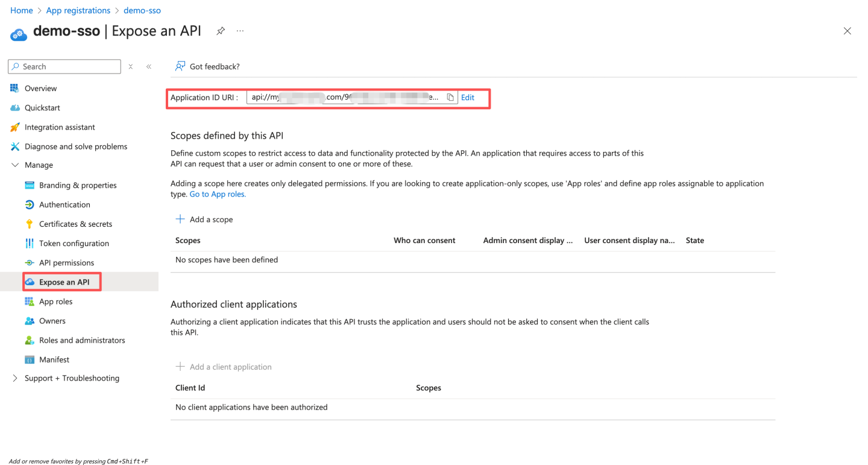The image size is (868, 465).
Task: Click the User consent display column header
Action: (x=629, y=240)
